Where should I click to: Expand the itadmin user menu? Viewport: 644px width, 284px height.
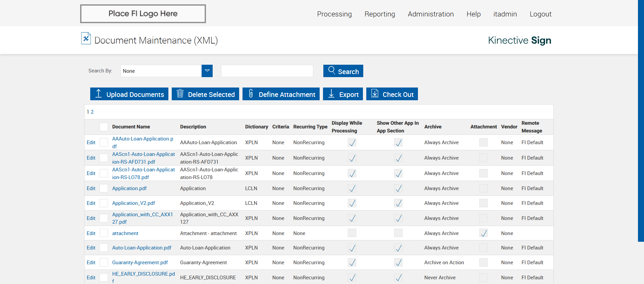(x=505, y=14)
